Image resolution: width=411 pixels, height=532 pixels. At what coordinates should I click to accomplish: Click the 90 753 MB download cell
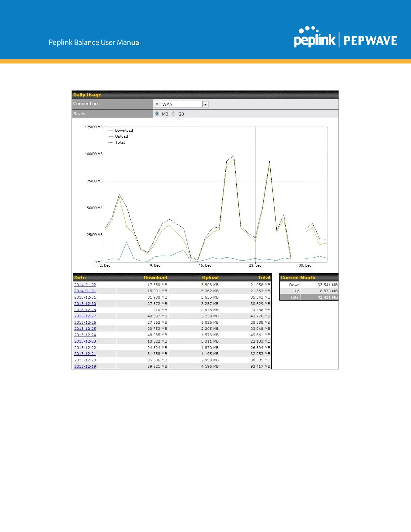click(157, 328)
